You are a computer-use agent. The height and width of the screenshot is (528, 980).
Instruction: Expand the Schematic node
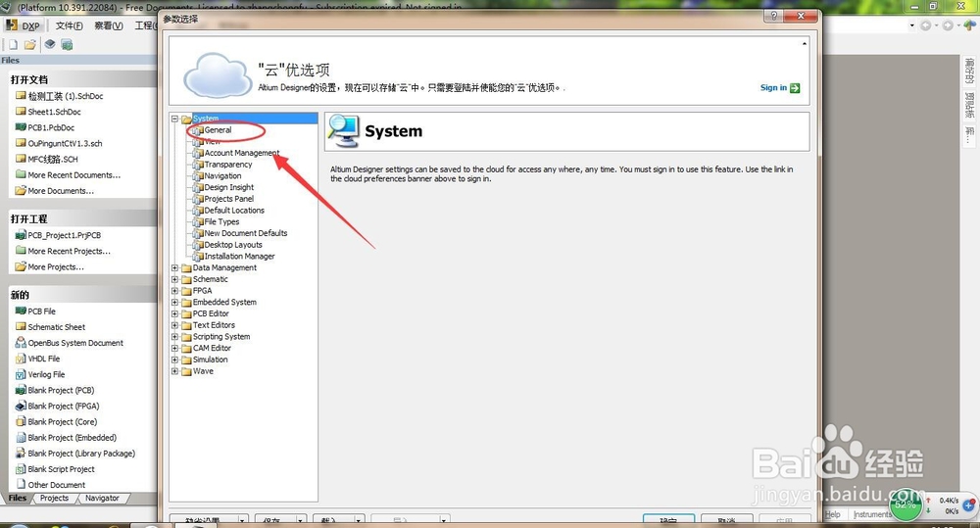[x=175, y=279]
